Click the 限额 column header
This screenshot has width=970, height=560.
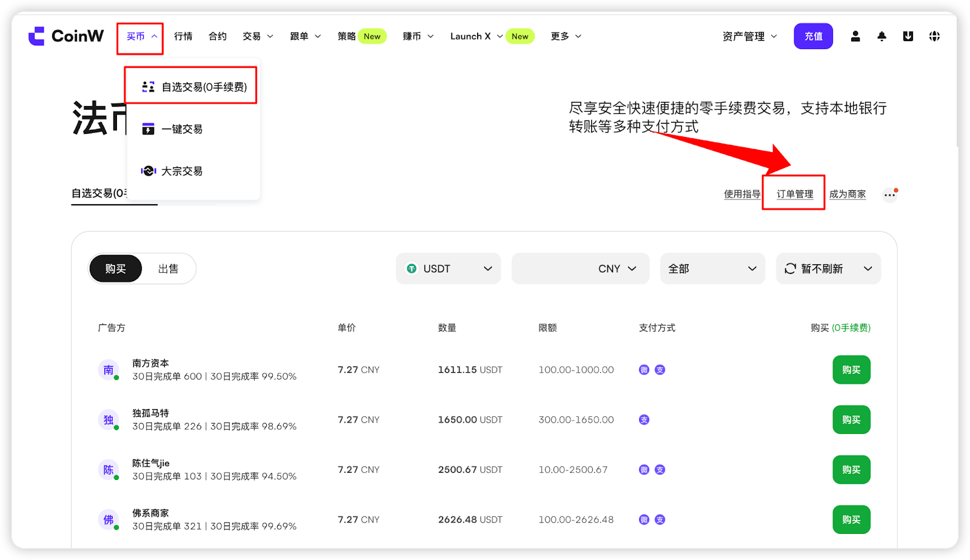point(547,328)
